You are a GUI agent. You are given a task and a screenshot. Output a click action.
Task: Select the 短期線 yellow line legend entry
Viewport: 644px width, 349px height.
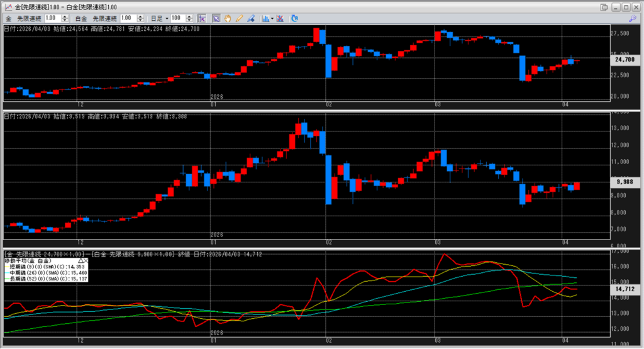[x=45, y=267]
